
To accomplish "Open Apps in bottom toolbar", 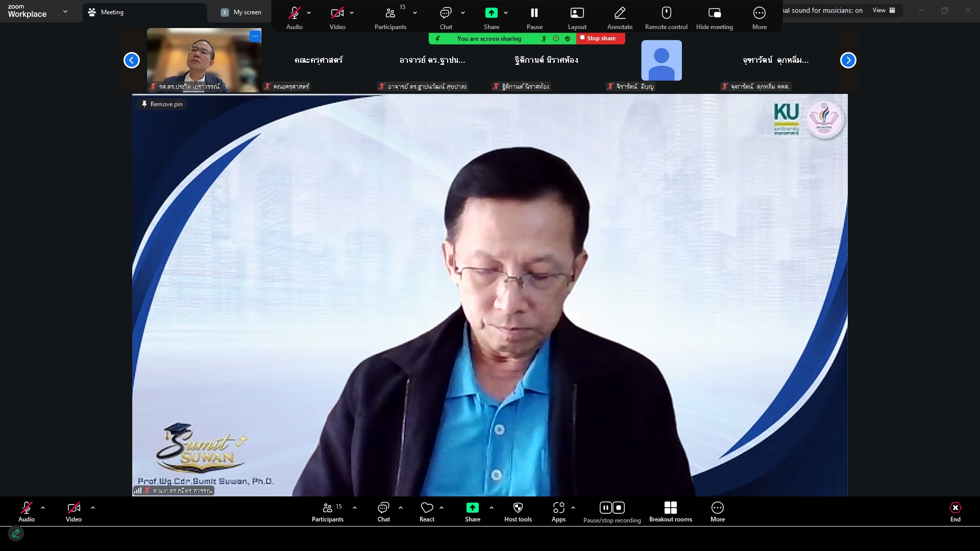I will [x=558, y=508].
